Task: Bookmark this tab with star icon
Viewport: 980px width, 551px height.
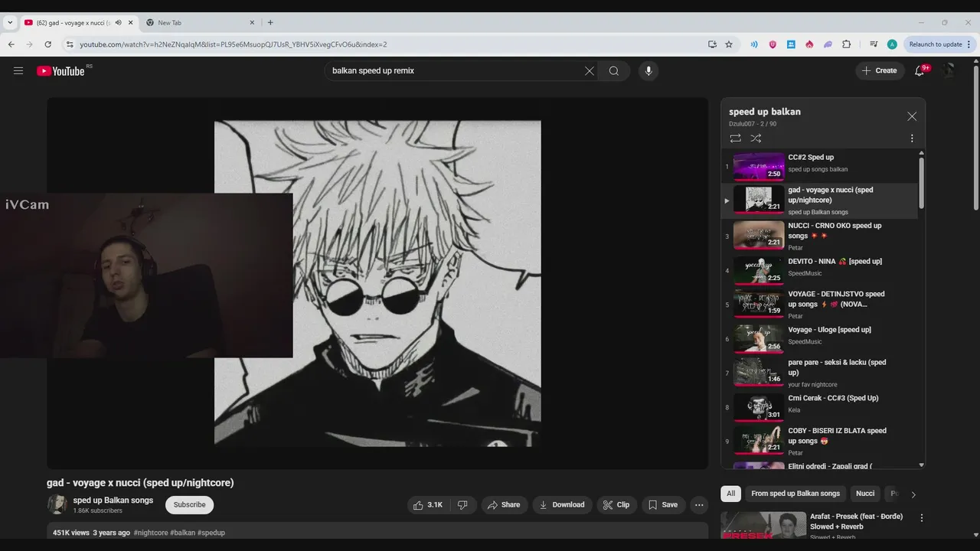Action: pos(729,44)
